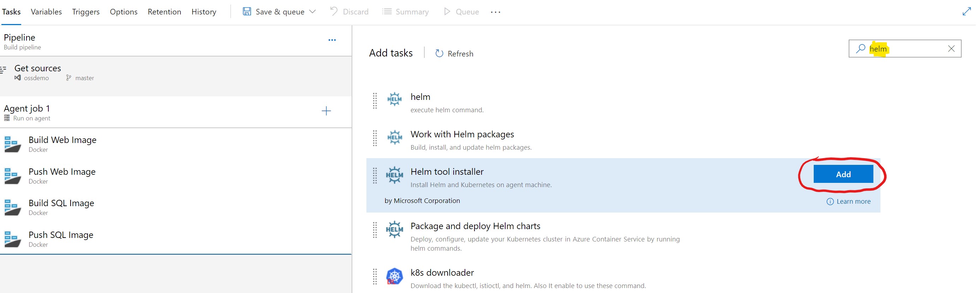Viewport: 980px width, 293px height.
Task: Click the Refresh icon in Add tasks
Action: click(x=440, y=53)
